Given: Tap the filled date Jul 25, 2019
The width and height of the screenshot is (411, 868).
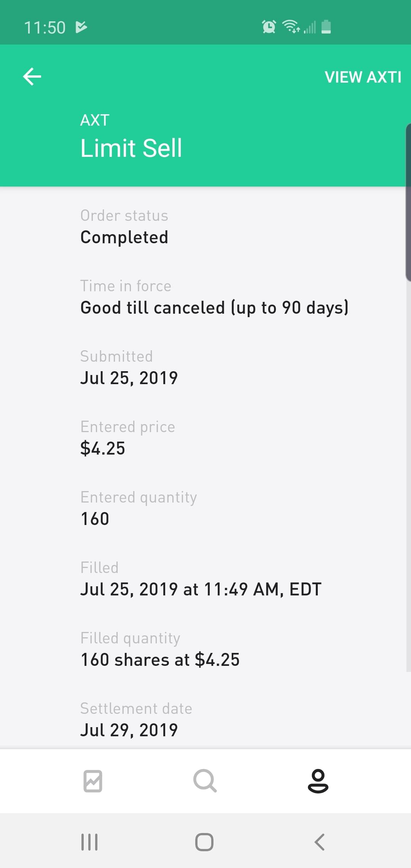Looking at the screenshot, I should [201, 589].
